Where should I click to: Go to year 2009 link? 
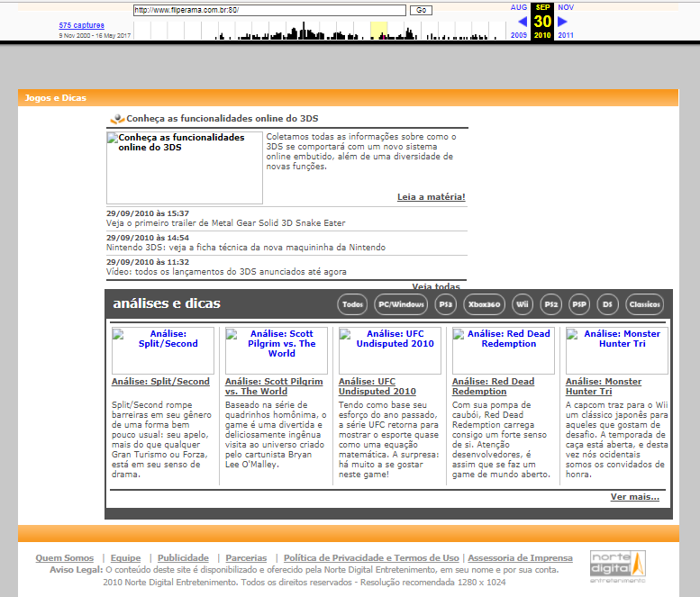click(x=519, y=35)
